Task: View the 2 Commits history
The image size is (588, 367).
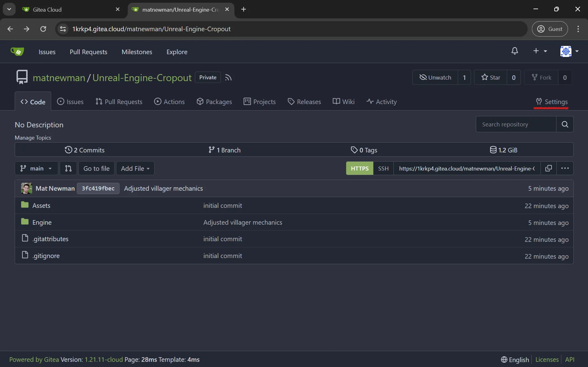Action: pyautogui.click(x=85, y=150)
